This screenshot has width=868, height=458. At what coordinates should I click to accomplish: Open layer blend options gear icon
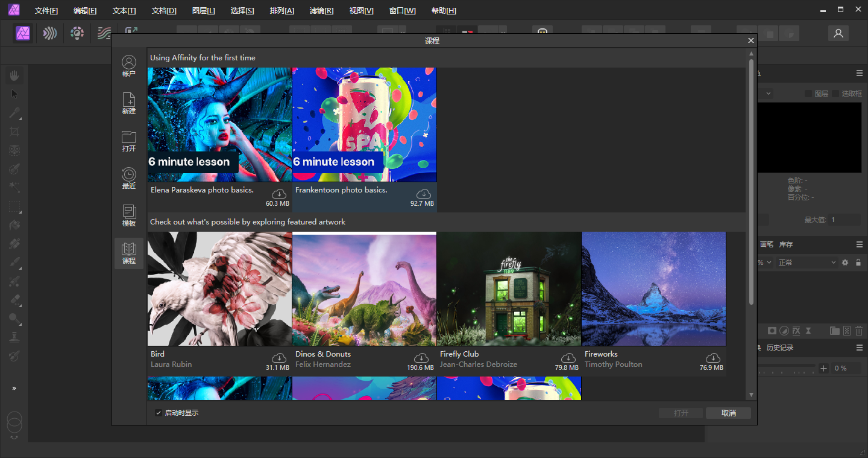click(x=845, y=262)
